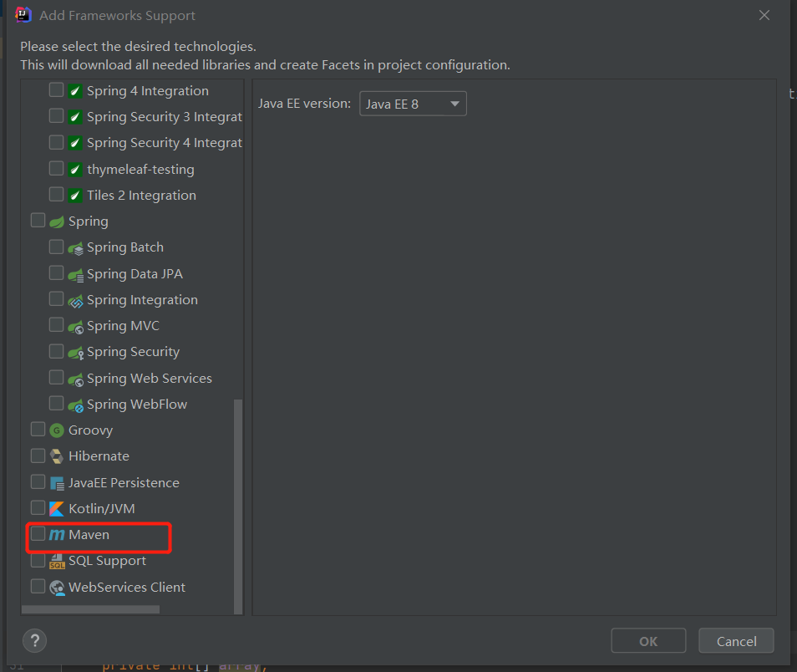The height and width of the screenshot is (672, 797).
Task: Tick the Tiles 2 Integration checkbox
Action: (57, 194)
